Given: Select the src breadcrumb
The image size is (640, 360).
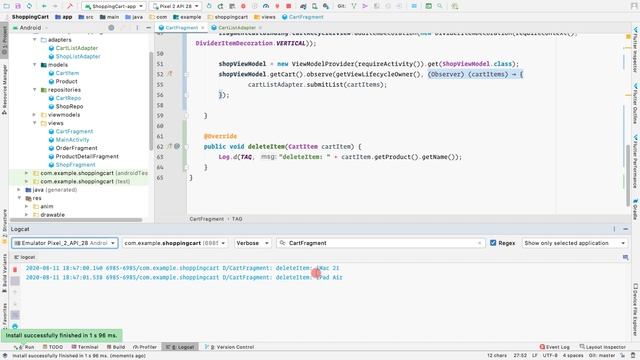Looking at the screenshot, I should [86, 17].
